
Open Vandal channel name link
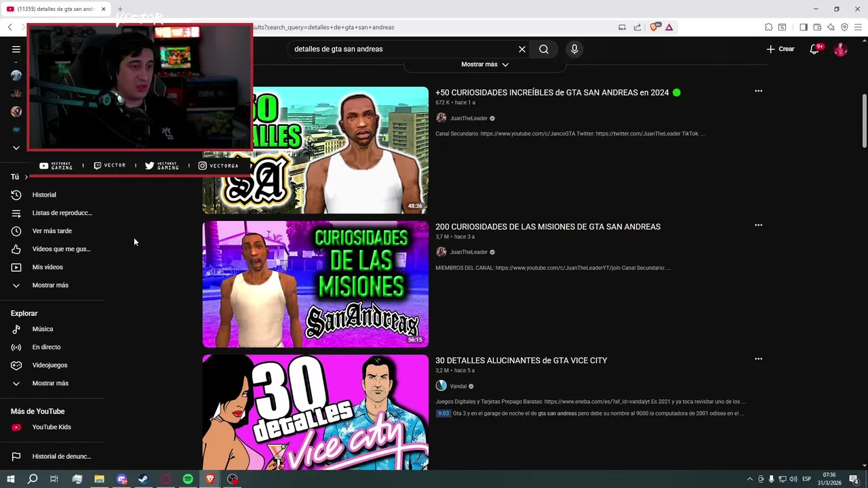tap(458, 386)
